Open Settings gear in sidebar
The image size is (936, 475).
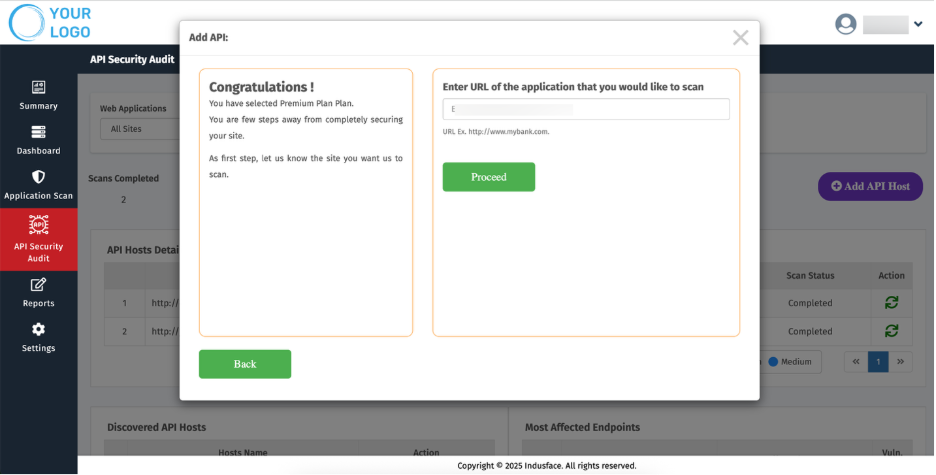pos(38,329)
